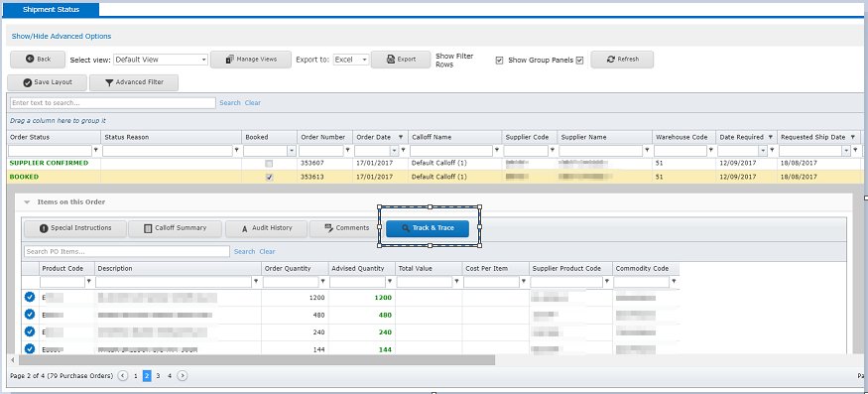The image size is (868, 394).
Task: Open the Supplier Code column filter funnel
Action: [552, 150]
